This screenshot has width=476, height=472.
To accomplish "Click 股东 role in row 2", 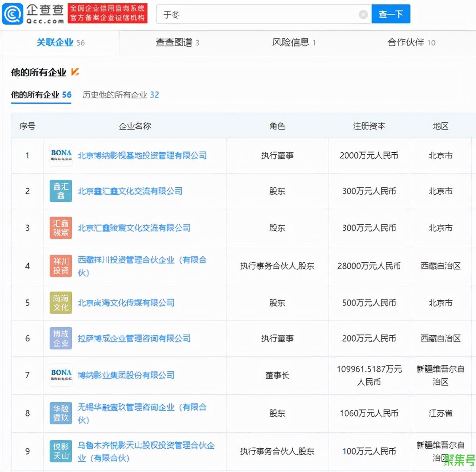I will pyautogui.click(x=277, y=191).
